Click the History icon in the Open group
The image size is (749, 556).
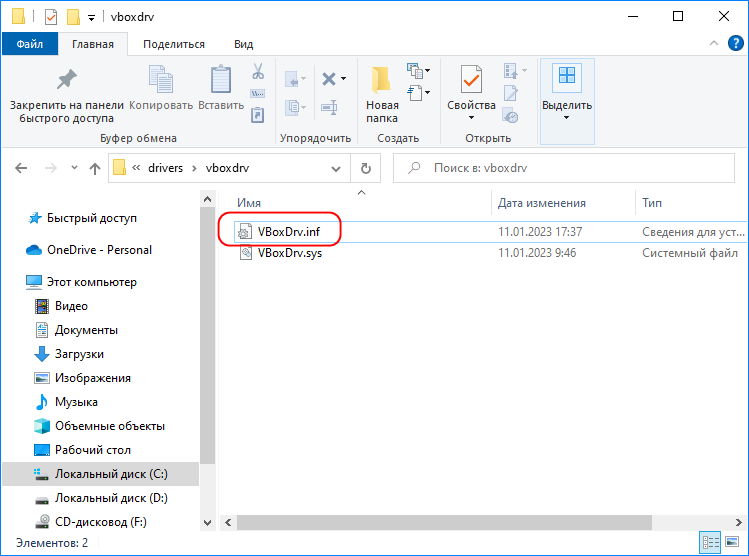[x=511, y=115]
